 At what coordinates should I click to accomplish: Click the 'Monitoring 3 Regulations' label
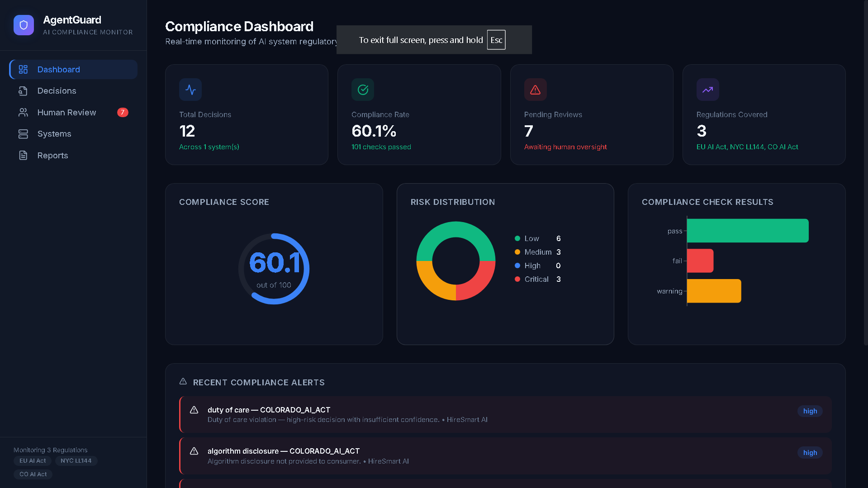(x=51, y=450)
